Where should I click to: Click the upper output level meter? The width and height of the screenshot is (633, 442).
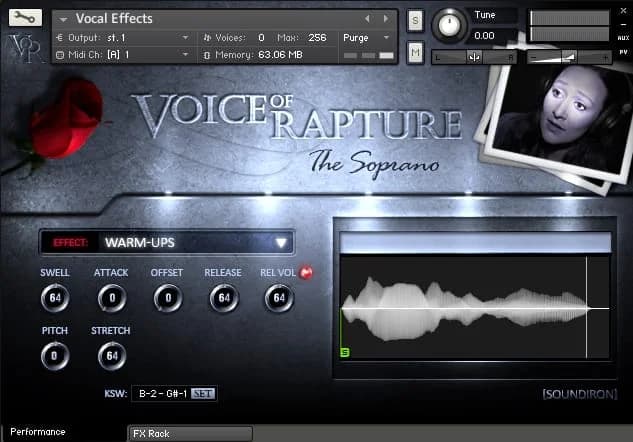click(570, 18)
